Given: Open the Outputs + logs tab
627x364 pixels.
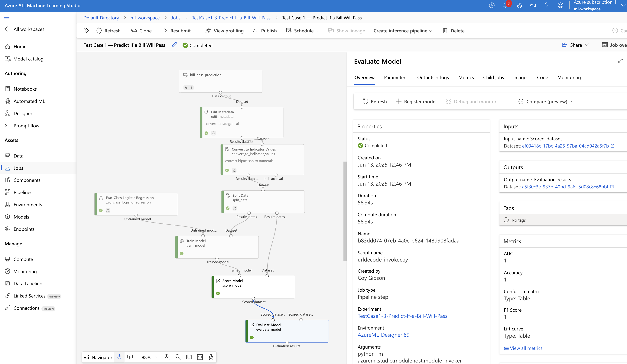Looking at the screenshot, I should [x=433, y=77].
